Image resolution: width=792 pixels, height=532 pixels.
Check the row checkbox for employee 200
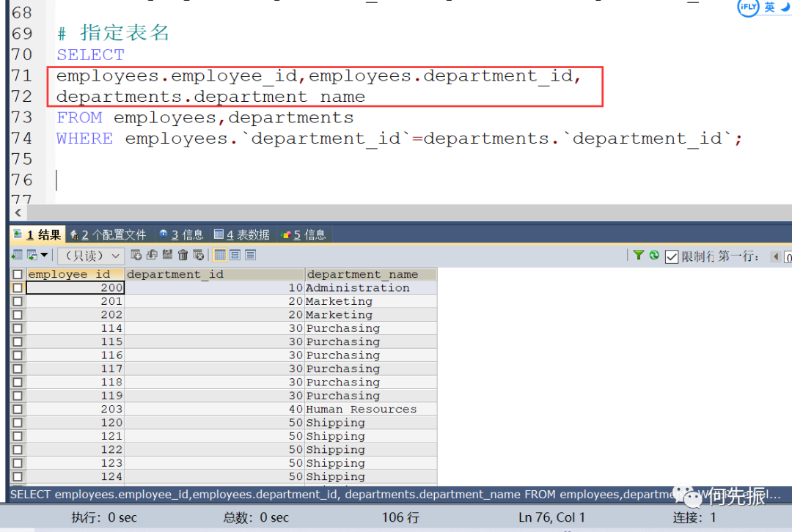(x=18, y=288)
